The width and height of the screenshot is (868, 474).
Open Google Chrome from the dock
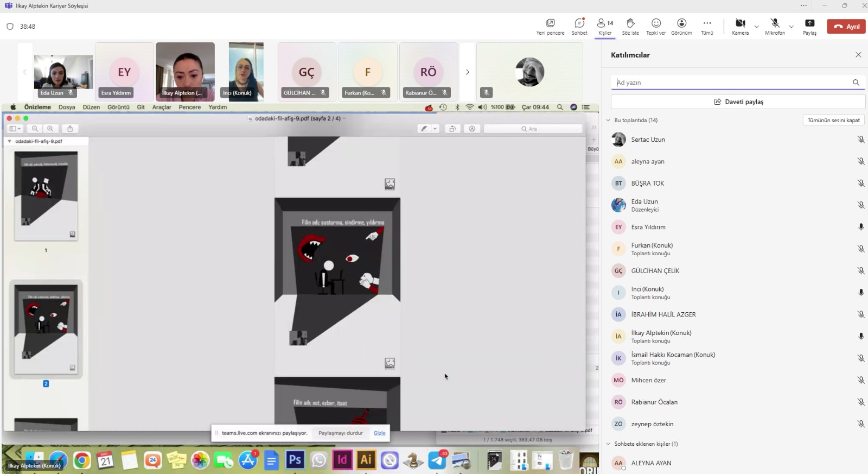82,461
